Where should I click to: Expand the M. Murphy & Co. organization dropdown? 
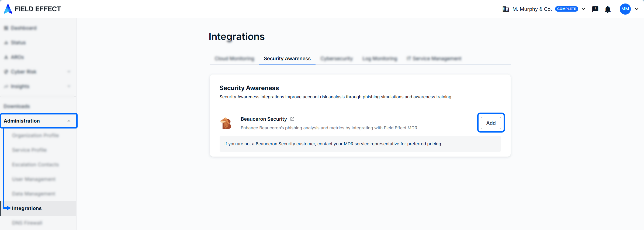pyautogui.click(x=583, y=9)
